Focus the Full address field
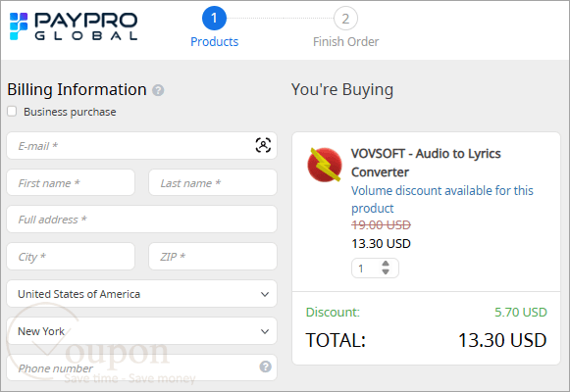This screenshot has width=570, height=392. pos(142,220)
